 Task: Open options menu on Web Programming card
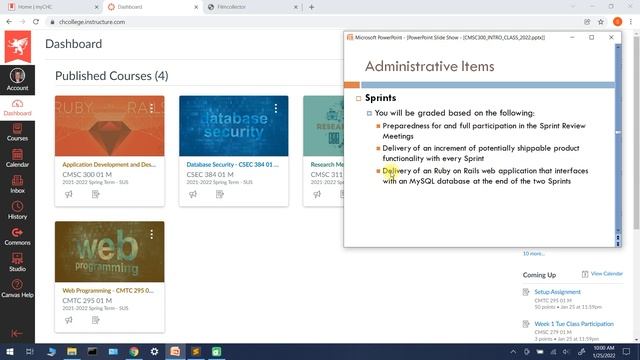151,234
